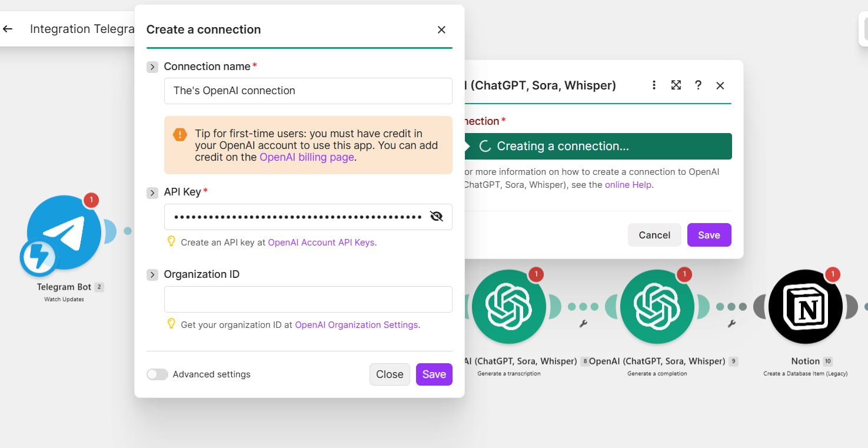Click the Creating a connection dropdown bar
Screen dimensions: 868x448
[598, 146]
